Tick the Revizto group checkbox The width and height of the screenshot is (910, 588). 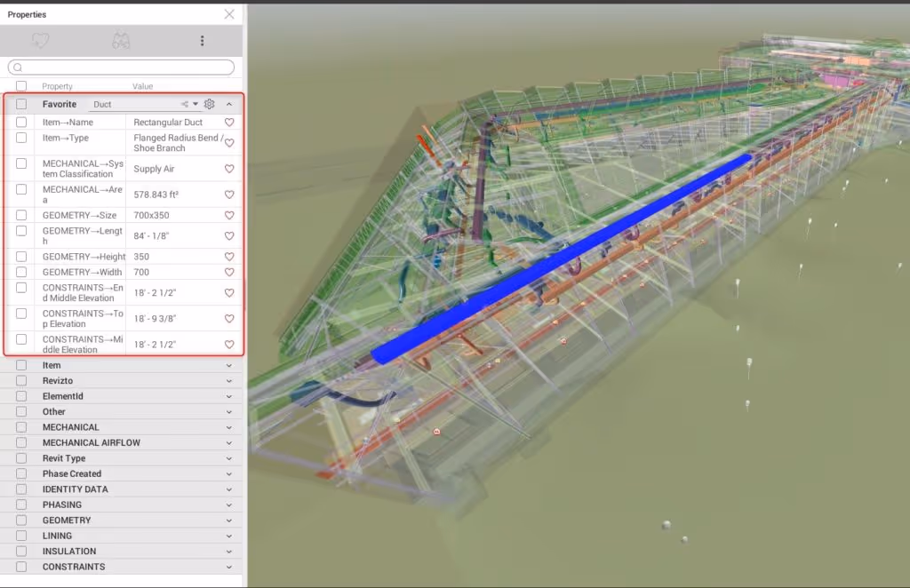[x=21, y=380]
